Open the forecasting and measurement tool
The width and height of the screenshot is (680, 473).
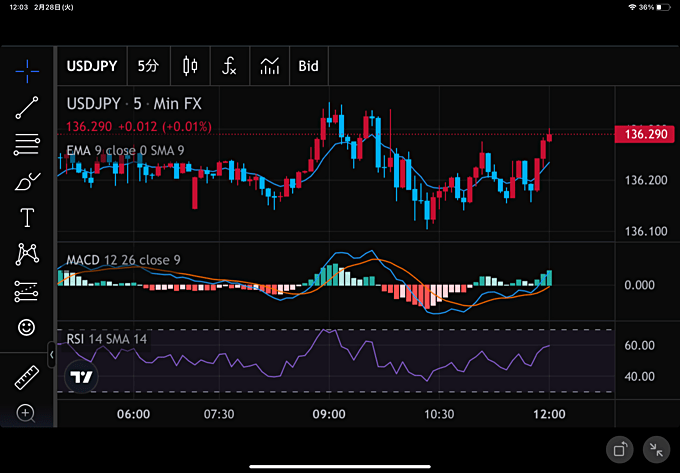[27, 291]
